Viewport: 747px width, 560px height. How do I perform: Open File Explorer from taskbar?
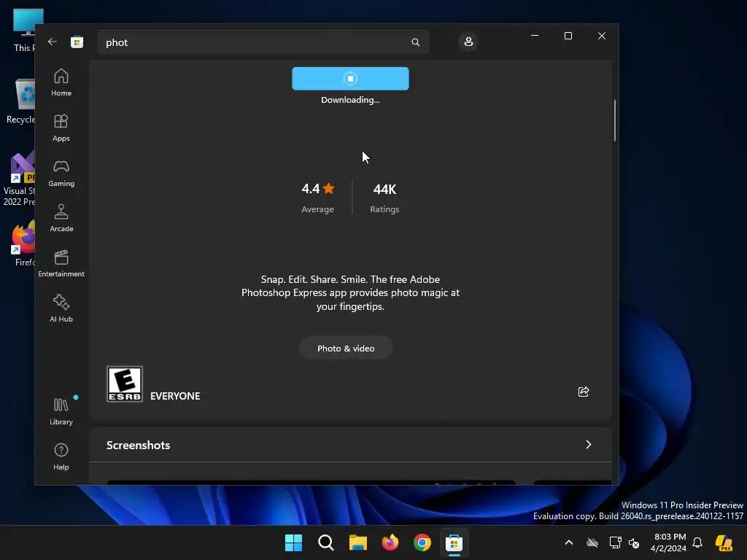[x=357, y=542]
